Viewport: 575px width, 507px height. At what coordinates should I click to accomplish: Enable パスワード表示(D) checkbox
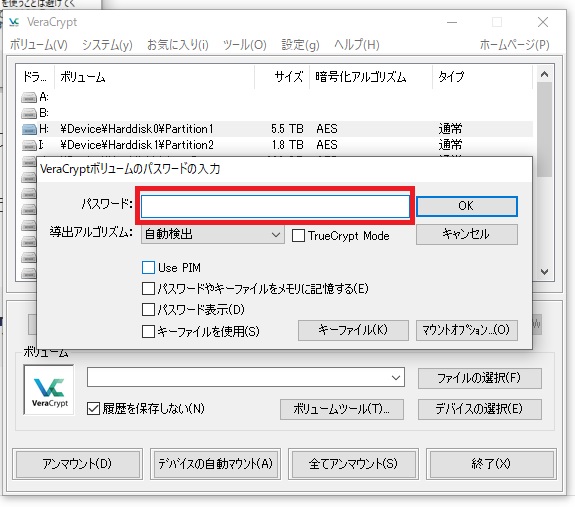click(148, 310)
